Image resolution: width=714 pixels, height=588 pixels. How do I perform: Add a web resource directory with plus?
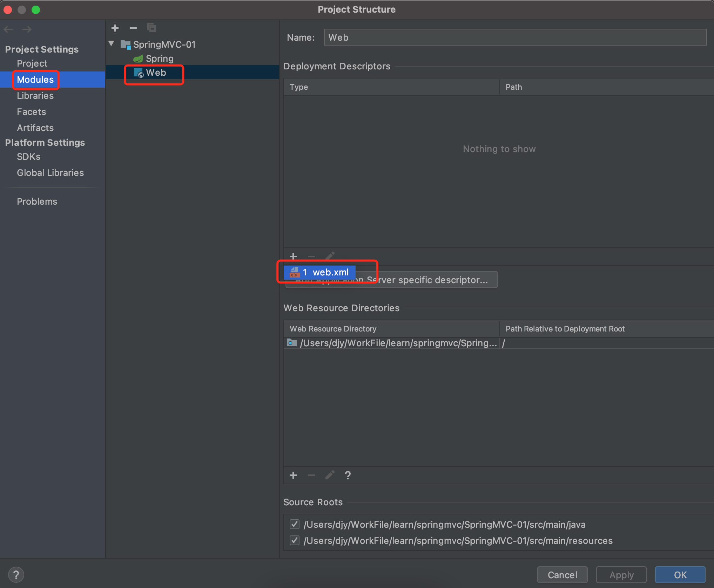point(293,475)
